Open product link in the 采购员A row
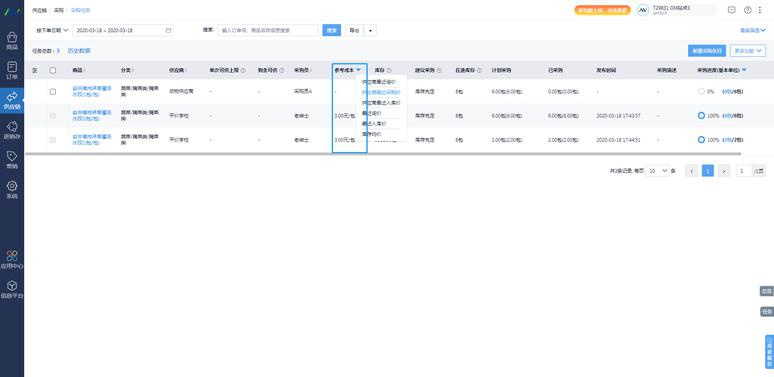This screenshot has width=774, height=377. (x=92, y=91)
